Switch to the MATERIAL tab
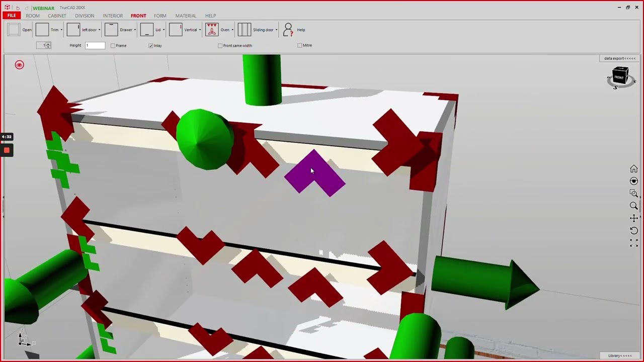The height and width of the screenshot is (362, 644). 186,16
